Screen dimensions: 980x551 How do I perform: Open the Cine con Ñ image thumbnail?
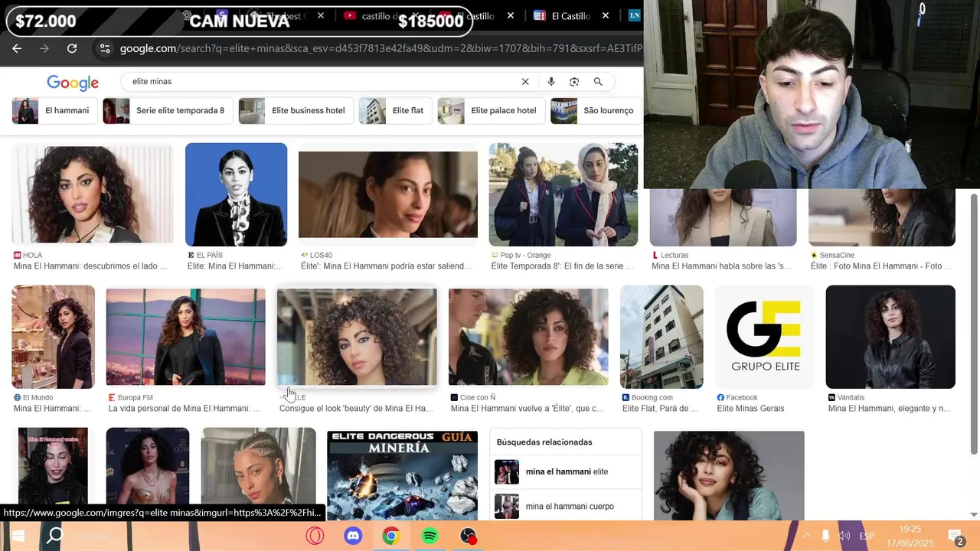click(x=528, y=337)
